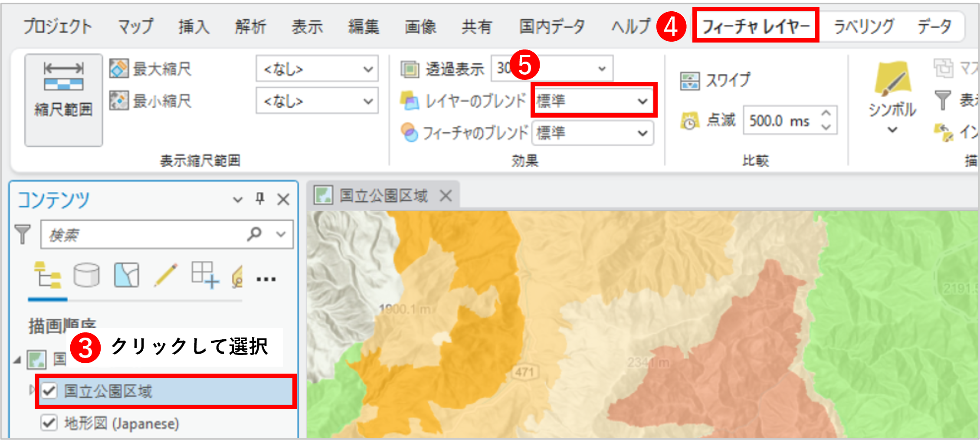
Task: Toggle 国立公園区域 layer visibility checkbox
Action: (x=49, y=391)
